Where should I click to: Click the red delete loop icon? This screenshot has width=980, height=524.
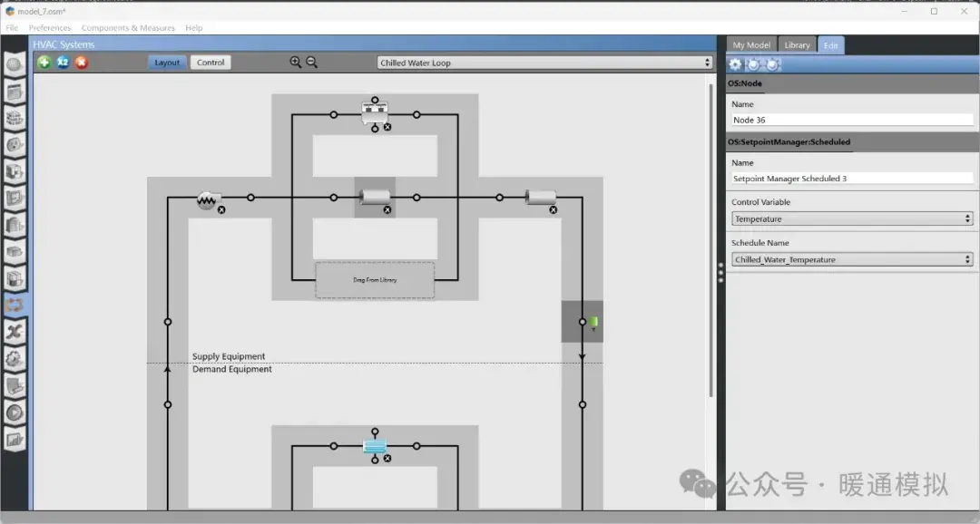[x=81, y=62]
